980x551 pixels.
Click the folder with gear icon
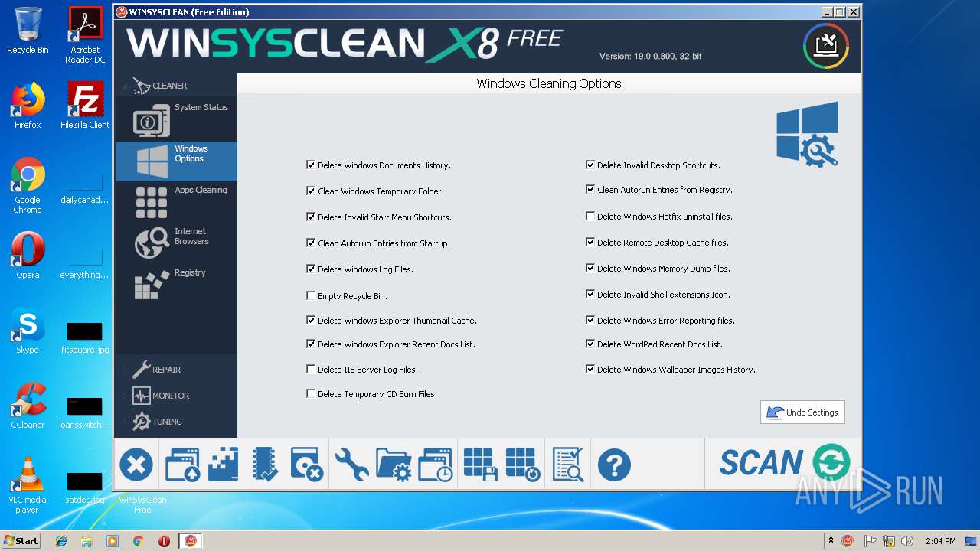tap(394, 465)
